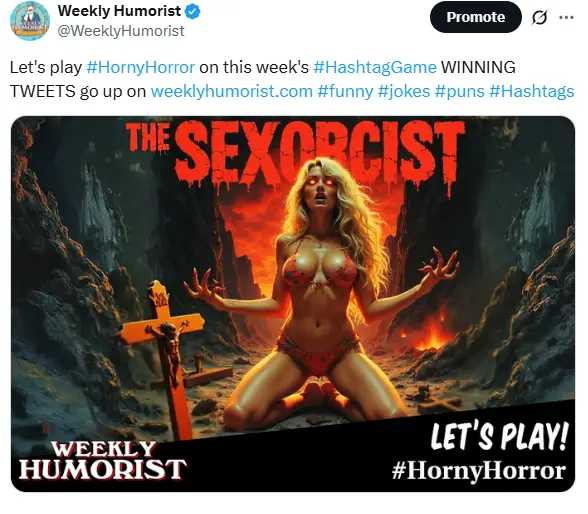Click the LET'S PLAY! text on image
Screen dimensions: 588x514
(499, 436)
